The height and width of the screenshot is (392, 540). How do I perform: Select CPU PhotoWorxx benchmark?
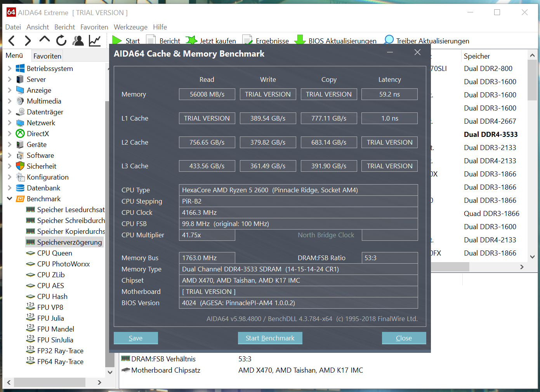tap(63, 264)
